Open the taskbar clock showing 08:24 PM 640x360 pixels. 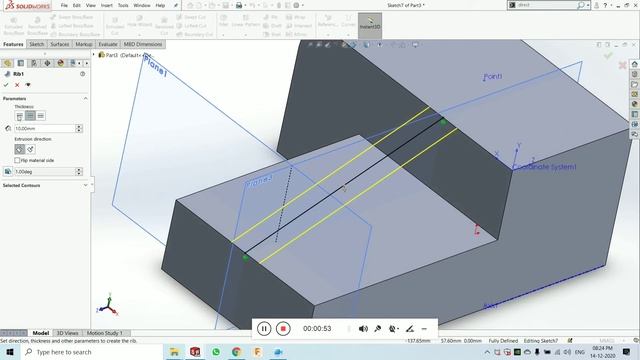[x=603, y=352]
